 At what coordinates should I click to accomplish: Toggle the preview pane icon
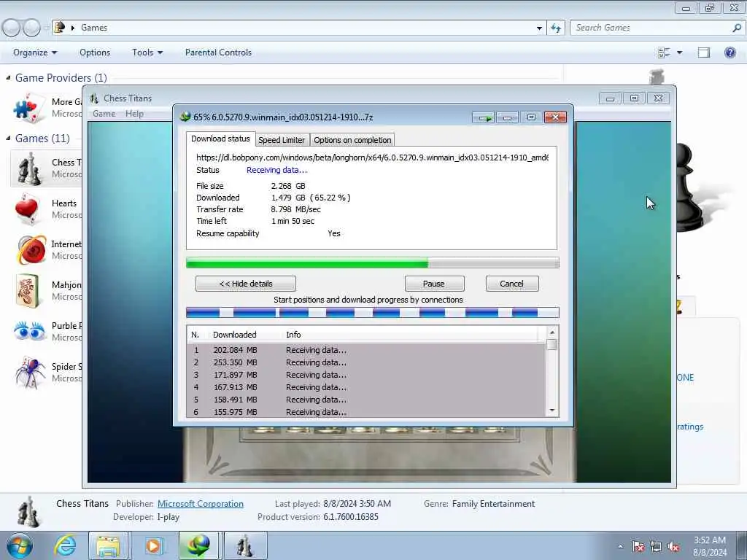point(704,52)
